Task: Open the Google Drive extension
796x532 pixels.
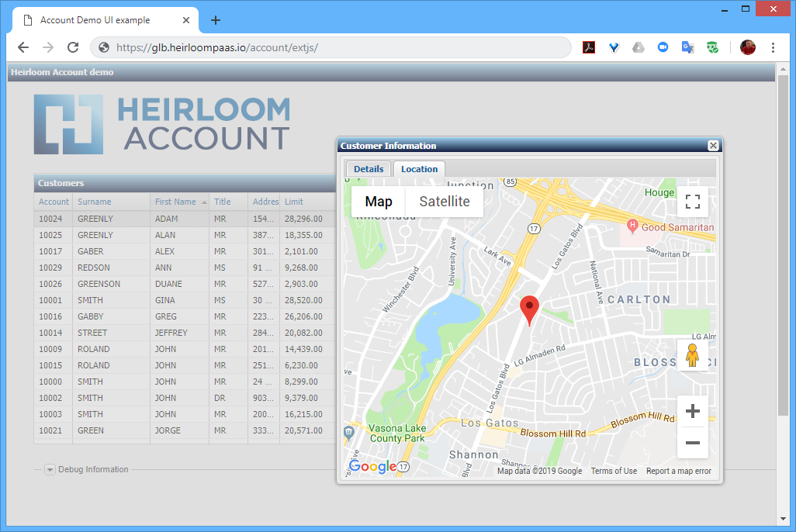Action: click(639, 48)
